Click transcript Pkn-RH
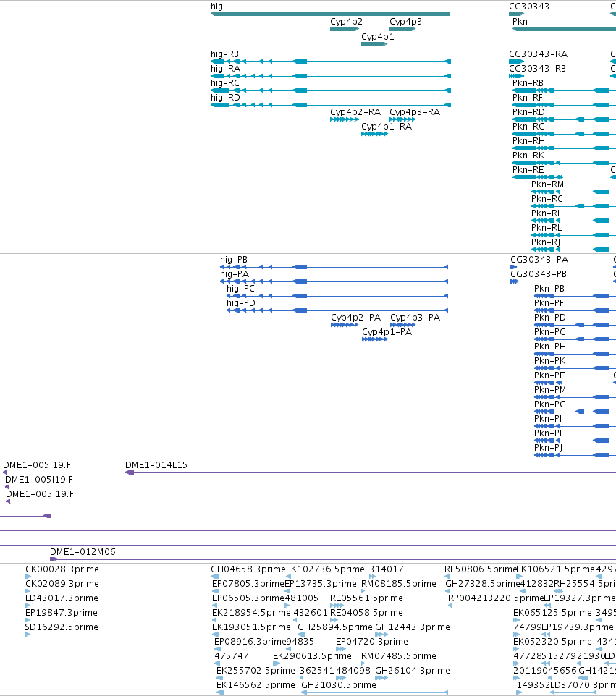The width and height of the screenshot is (616, 696). click(x=528, y=140)
